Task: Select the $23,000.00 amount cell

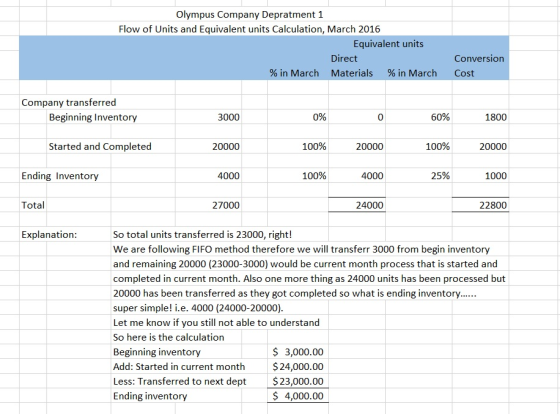Action: pyautogui.click(x=298, y=381)
